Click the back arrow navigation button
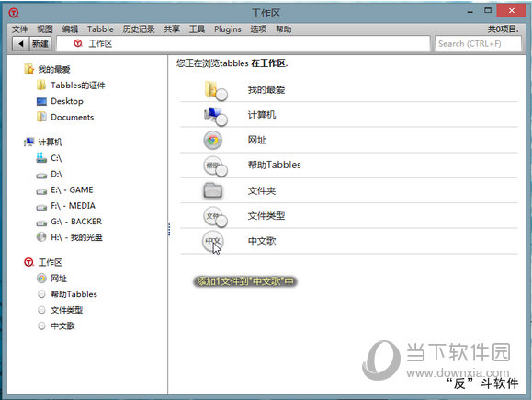This screenshot has height=400, width=532. pos(21,44)
